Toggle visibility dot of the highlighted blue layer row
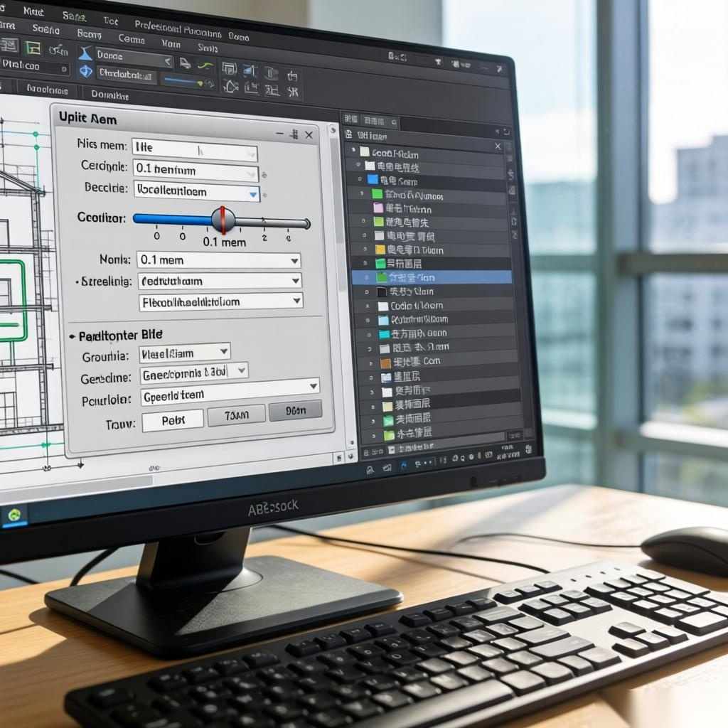728x728 pixels. tap(366, 278)
